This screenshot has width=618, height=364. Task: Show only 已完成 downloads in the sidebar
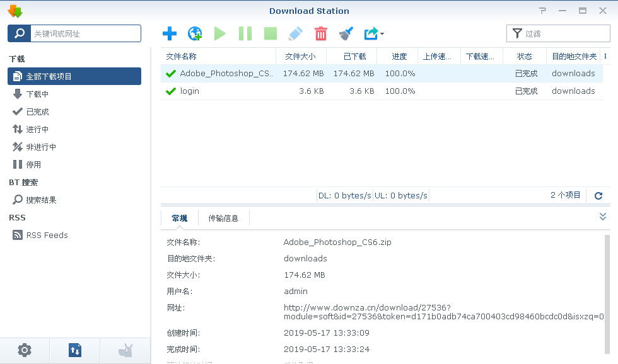tap(37, 111)
